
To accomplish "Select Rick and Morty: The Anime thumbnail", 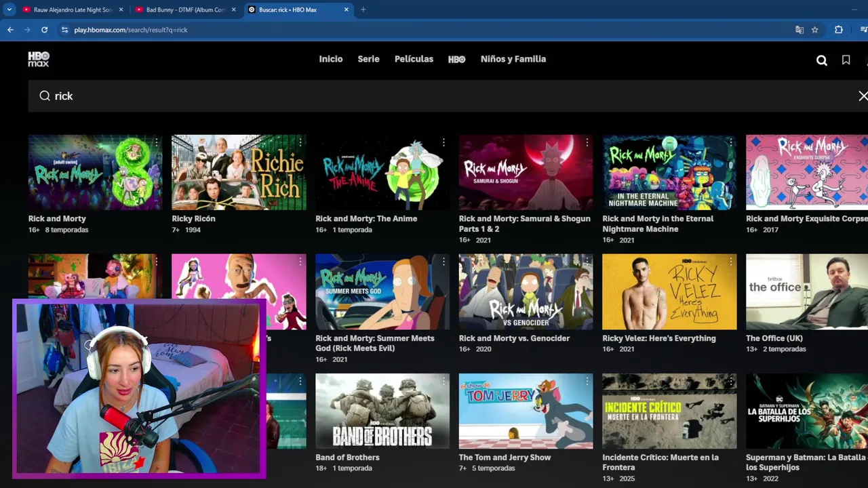I will [382, 172].
